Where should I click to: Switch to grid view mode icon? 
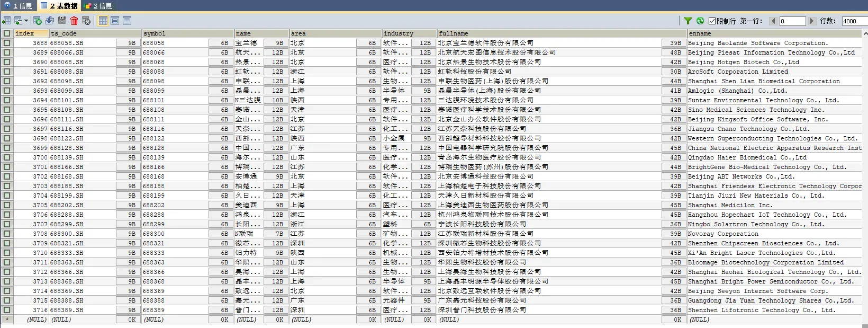(x=103, y=21)
